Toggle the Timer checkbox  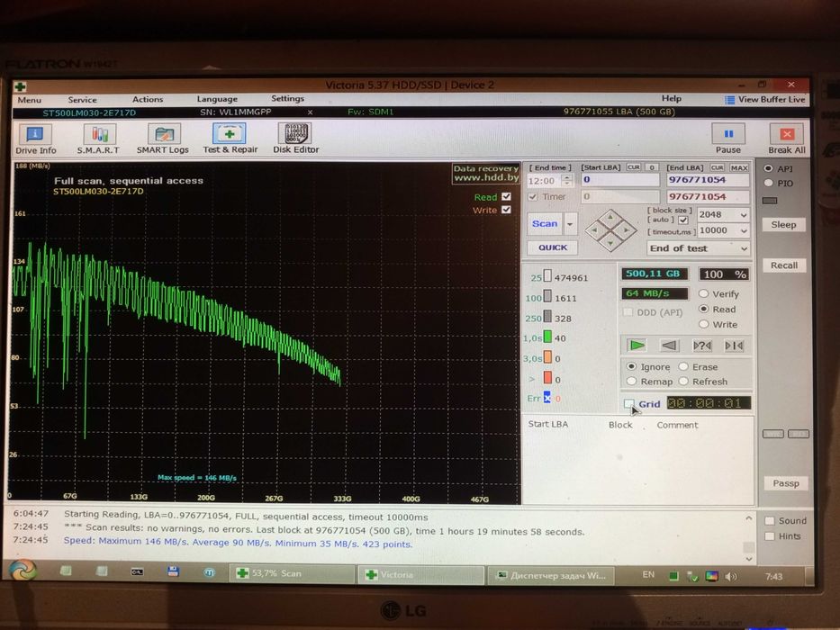point(532,196)
